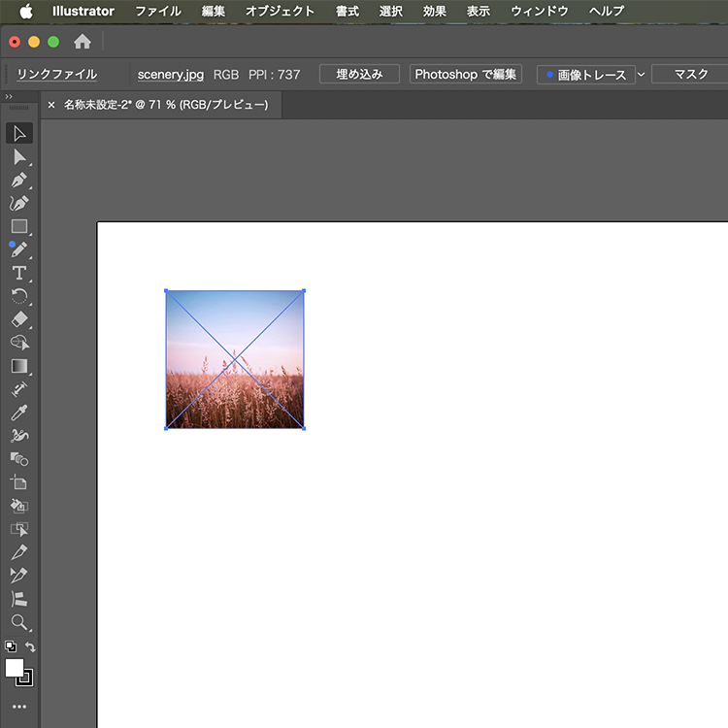Open the ファイル menu

[x=157, y=12]
